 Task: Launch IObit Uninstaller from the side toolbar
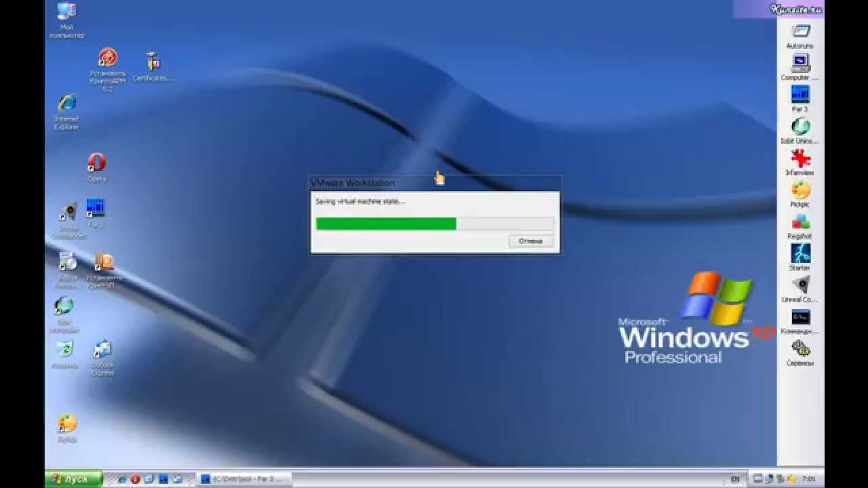pyautogui.click(x=800, y=131)
